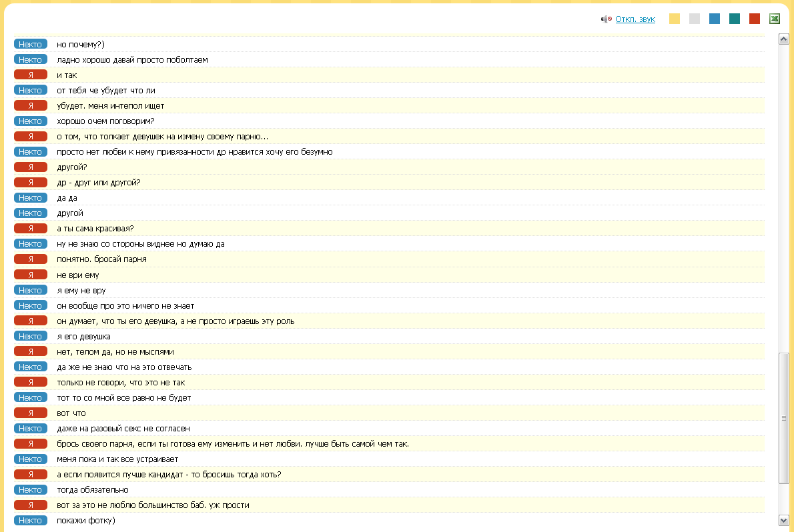Choose the teal theme swatch

(x=734, y=19)
